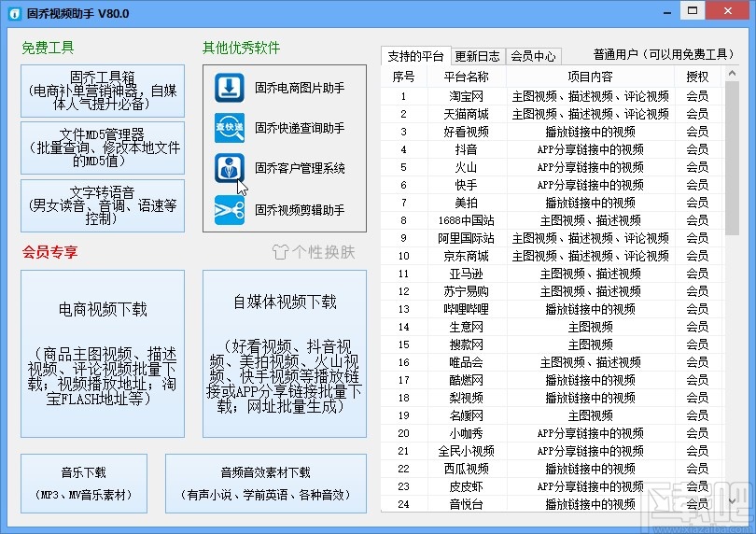The width and height of the screenshot is (756, 534).
Task: Select the 快手 row
Action: point(553,185)
